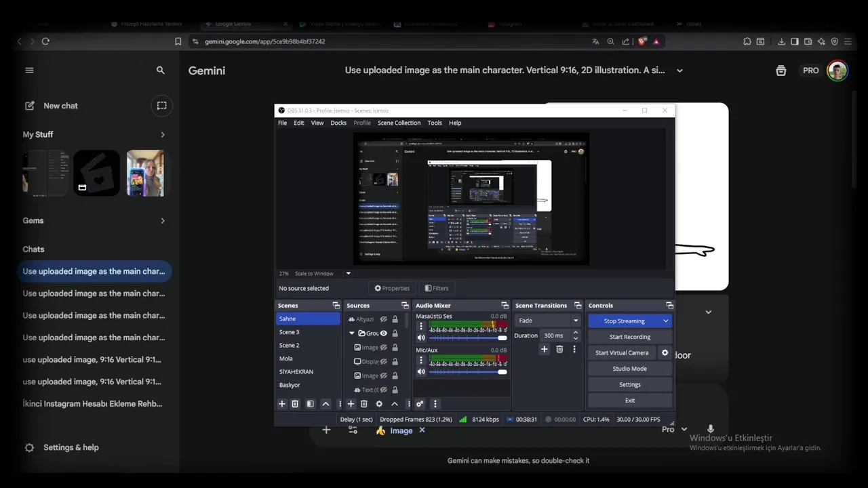Collapse the Group folder in Sources
Viewport: 868px width, 488px height.
point(352,333)
